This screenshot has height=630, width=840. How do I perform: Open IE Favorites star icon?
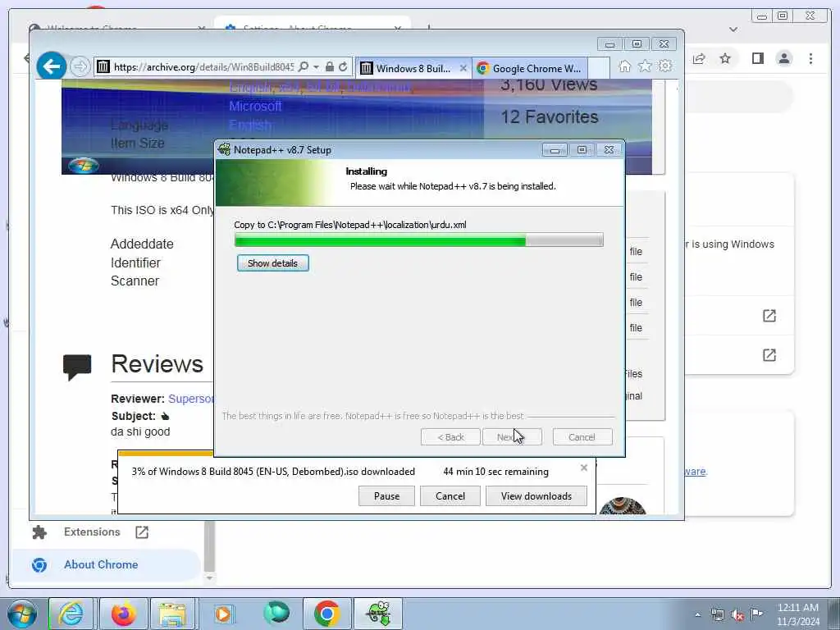tap(645, 66)
